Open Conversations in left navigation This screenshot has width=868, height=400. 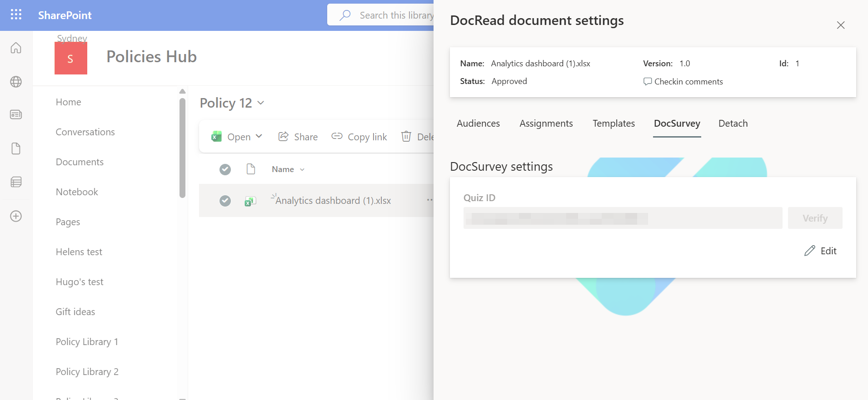coord(85,132)
